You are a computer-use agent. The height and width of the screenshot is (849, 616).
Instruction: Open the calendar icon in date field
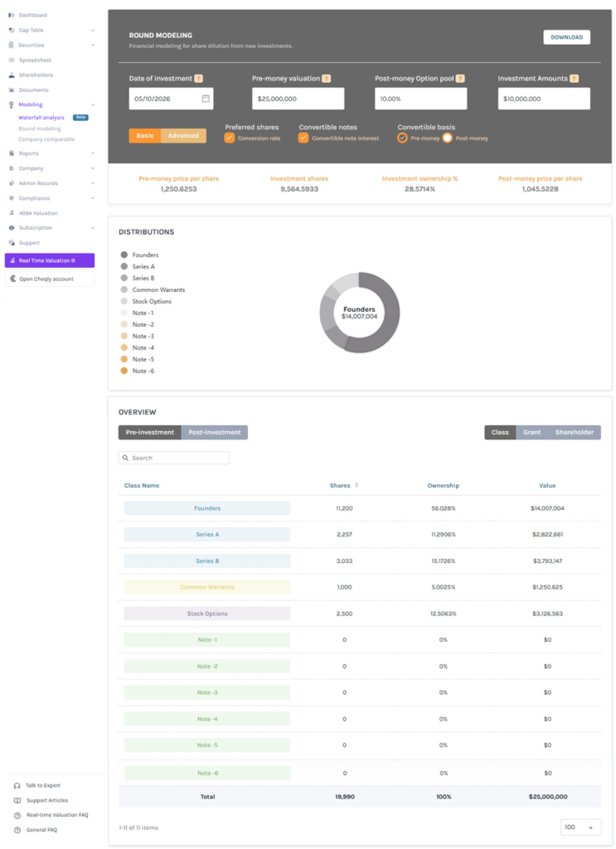point(206,99)
